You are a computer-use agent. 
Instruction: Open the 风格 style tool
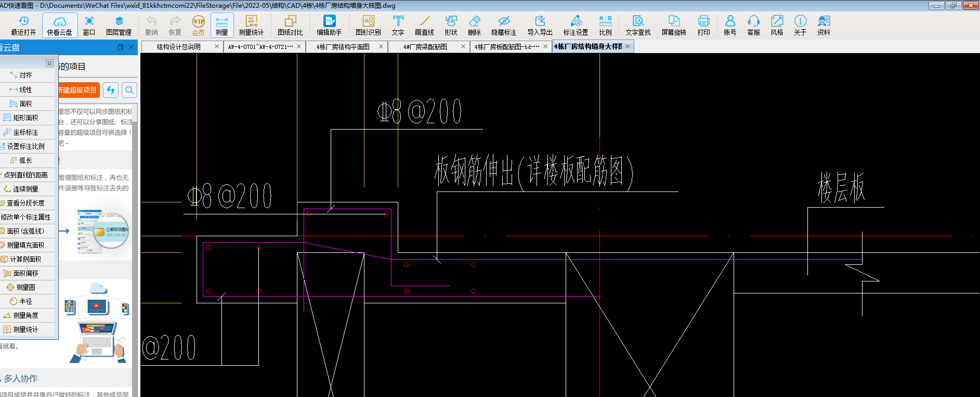coord(777,25)
